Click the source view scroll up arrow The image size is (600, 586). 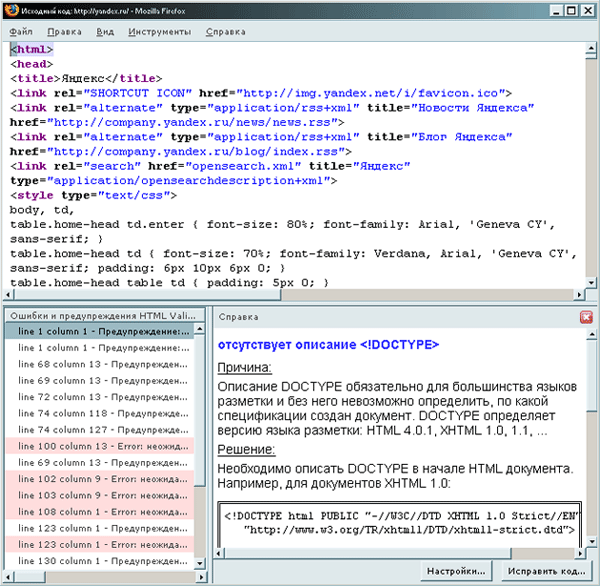click(591, 48)
